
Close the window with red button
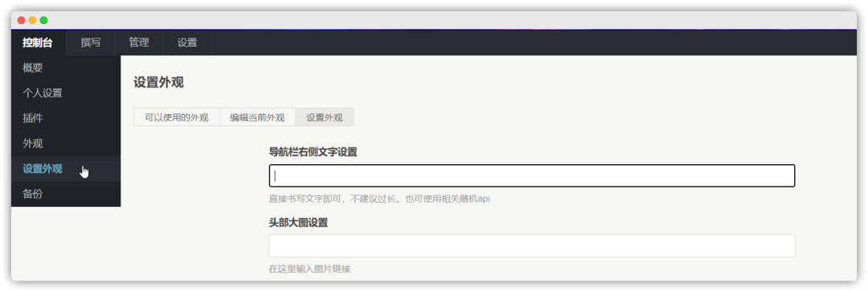click(x=22, y=20)
